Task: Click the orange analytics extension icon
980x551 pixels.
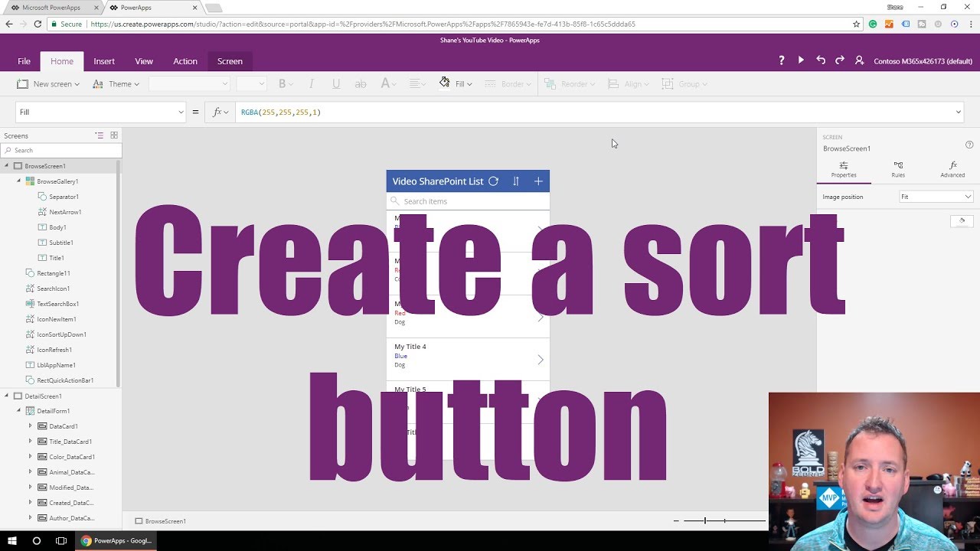Action: point(889,24)
